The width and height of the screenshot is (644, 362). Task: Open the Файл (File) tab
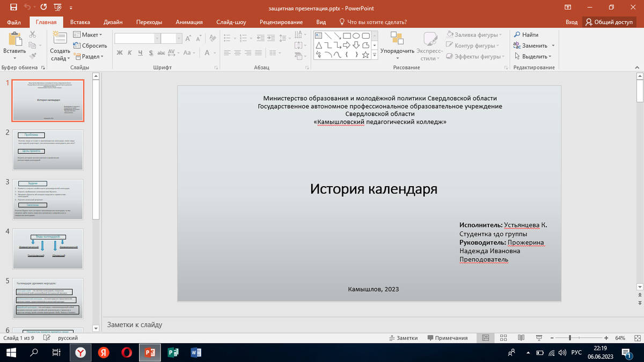14,22
